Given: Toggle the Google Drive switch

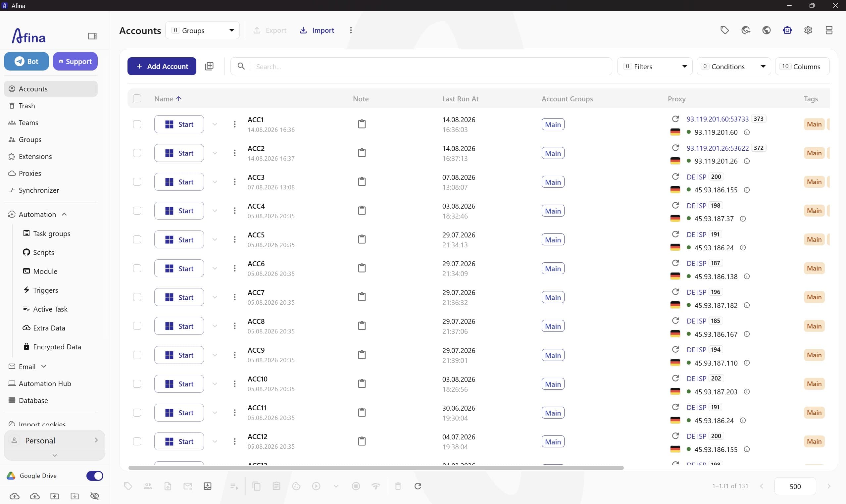Looking at the screenshot, I should coord(95,476).
